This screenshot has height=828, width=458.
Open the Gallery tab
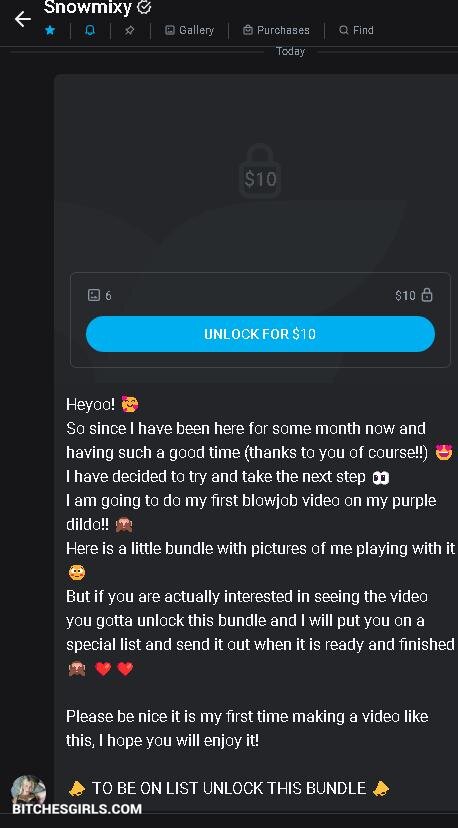pos(190,30)
